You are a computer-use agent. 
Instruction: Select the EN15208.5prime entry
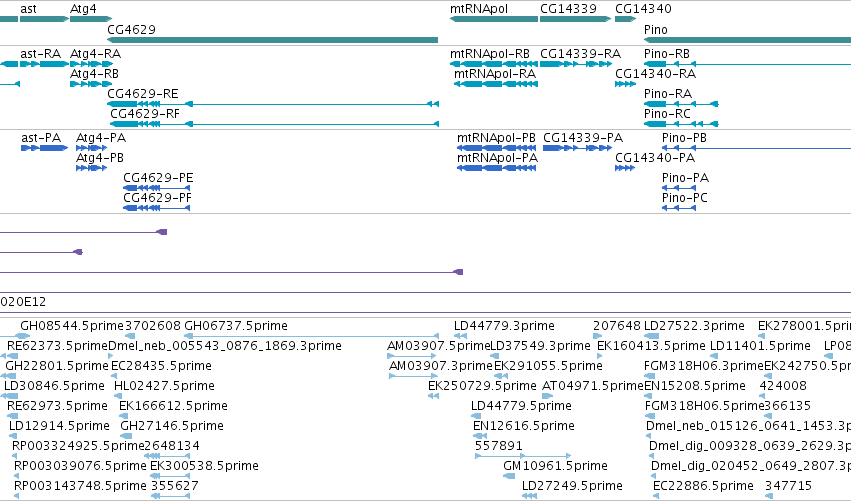coord(695,386)
